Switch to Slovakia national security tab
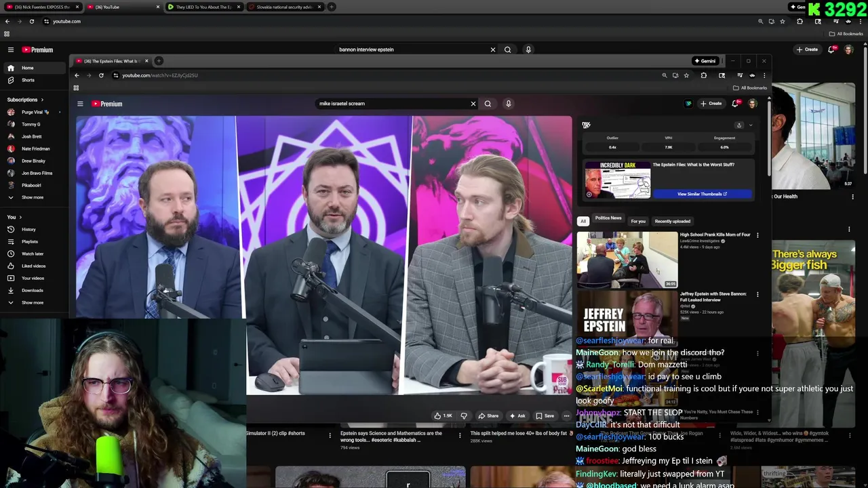The height and width of the screenshot is (488, 868). [283, 7]
